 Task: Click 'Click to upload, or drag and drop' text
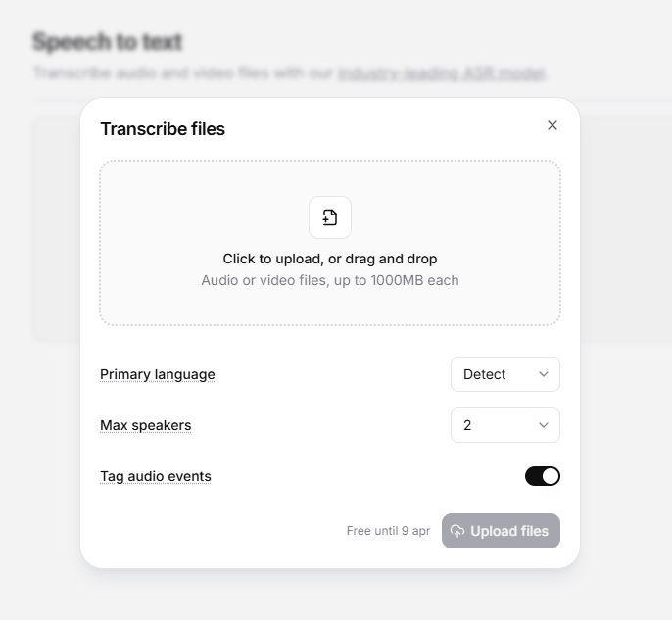330,259
